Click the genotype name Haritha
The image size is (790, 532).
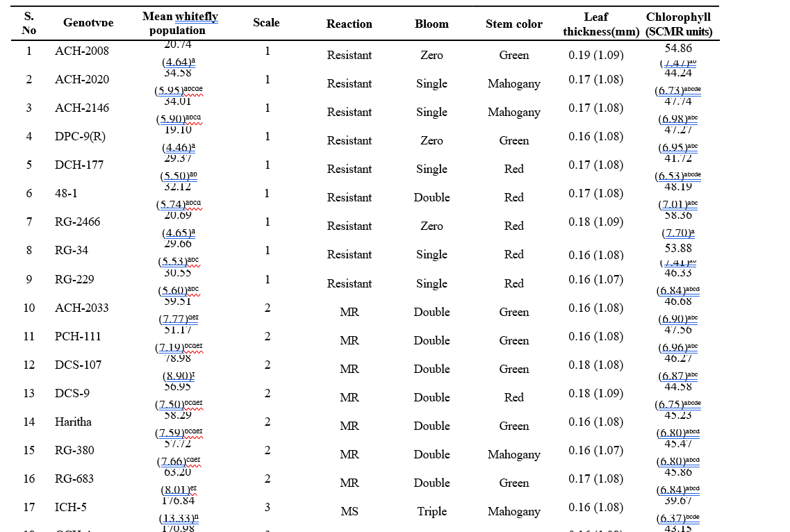coord(73,422)
